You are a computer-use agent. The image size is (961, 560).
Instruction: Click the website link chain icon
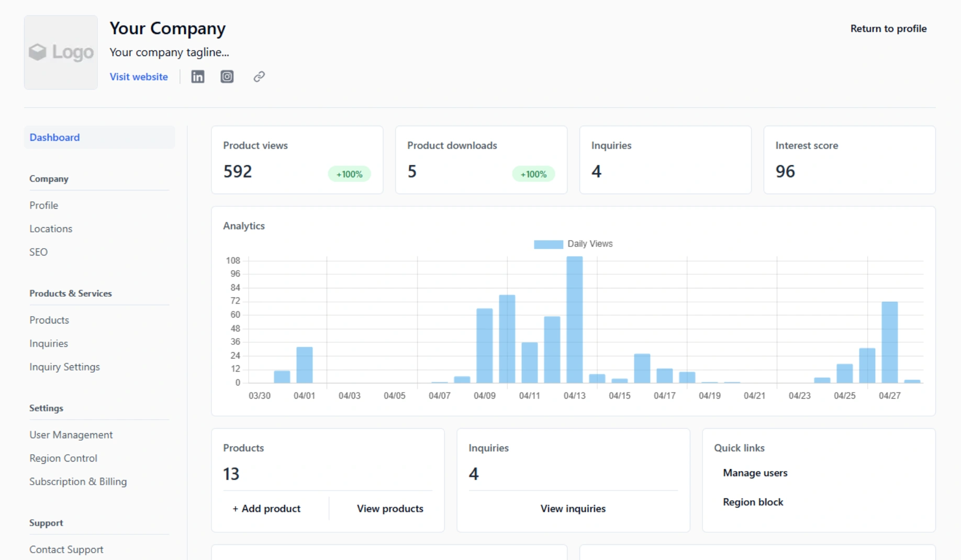[259, 76]
